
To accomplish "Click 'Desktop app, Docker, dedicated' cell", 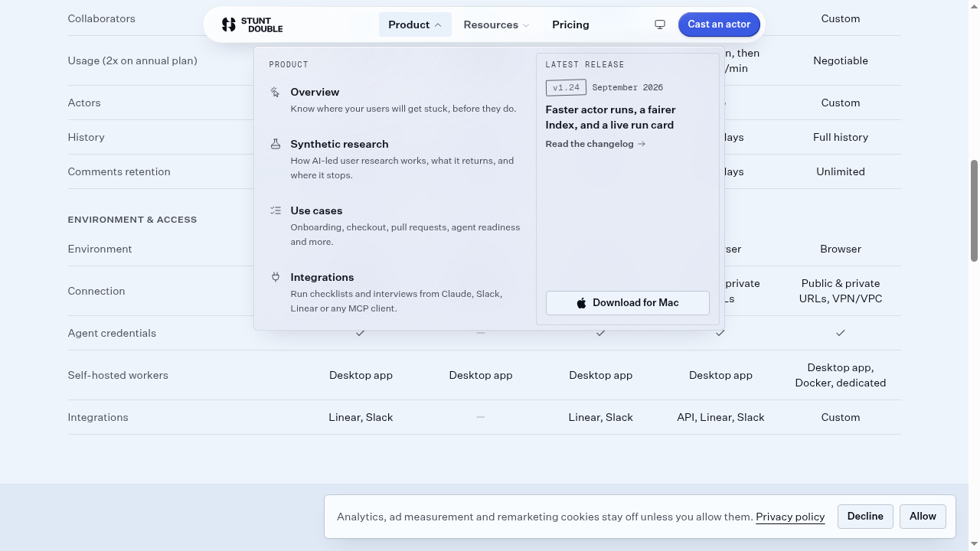I will [x=841, y=375].
